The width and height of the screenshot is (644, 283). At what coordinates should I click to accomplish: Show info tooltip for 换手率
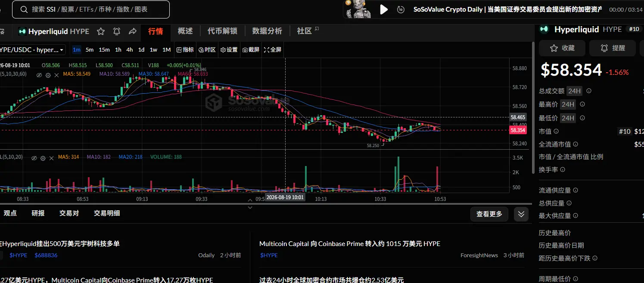pyautogui.click(x=563, y=170)
